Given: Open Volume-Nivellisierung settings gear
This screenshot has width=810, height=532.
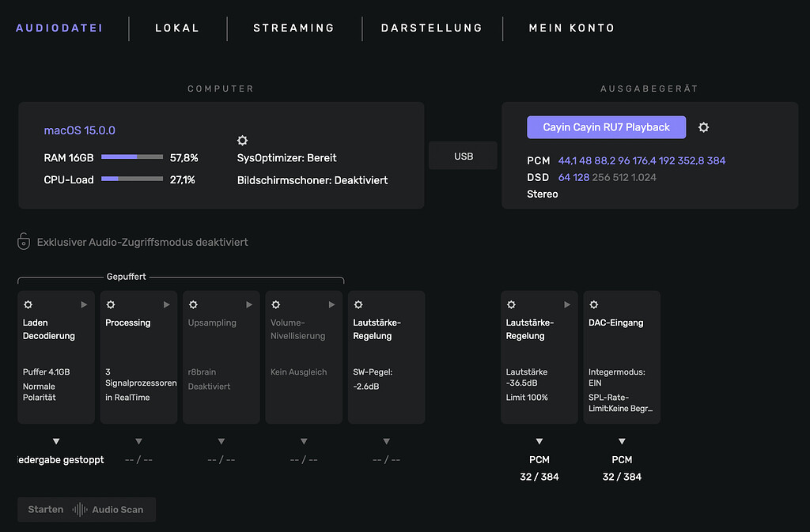Looking at the screenshot, I should click(x=276, y=304).
